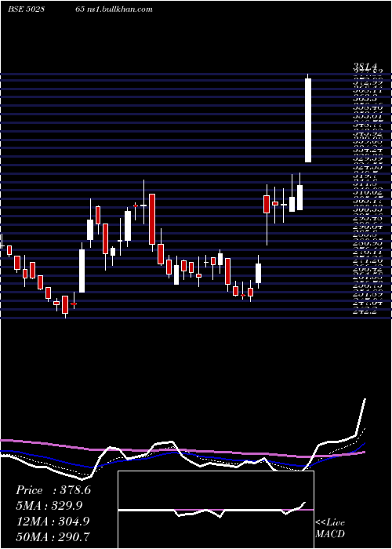Click the tallest red candlestick body
392x549 pixels.
pyautogui.click(x=152, y=219)
